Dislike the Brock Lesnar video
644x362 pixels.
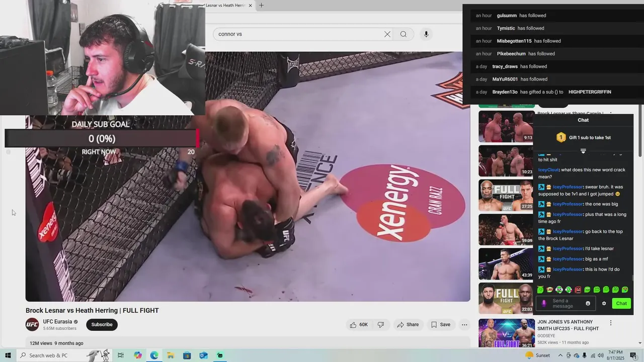381,325
